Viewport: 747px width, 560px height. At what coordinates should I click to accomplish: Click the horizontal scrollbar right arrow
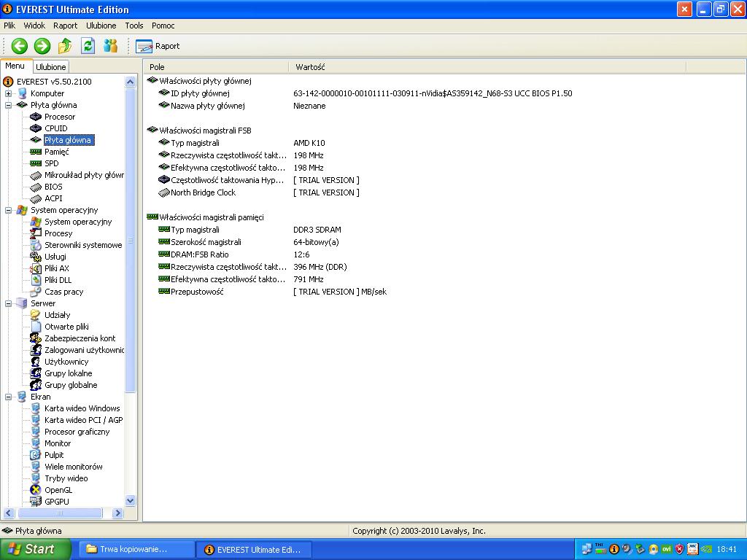117,513
